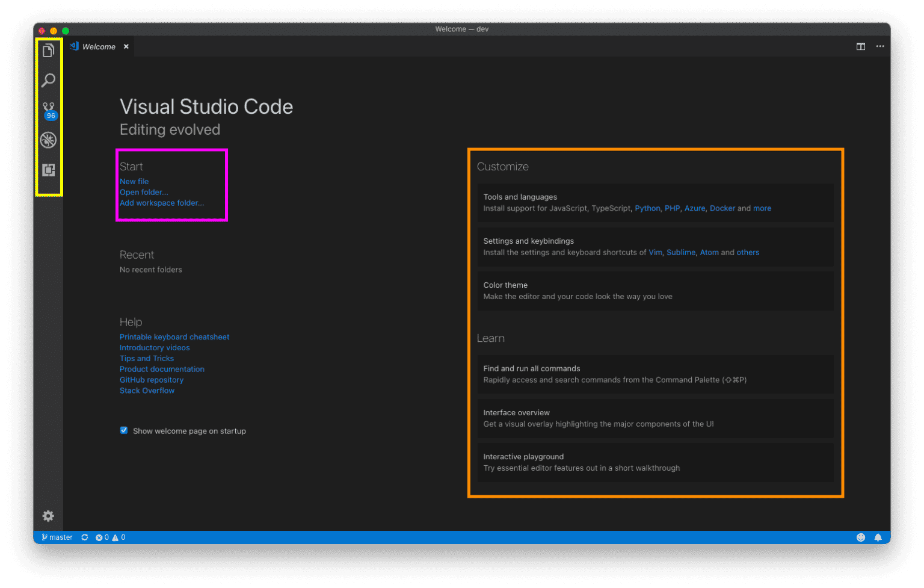This screenshot has width=924, height=588.
Task: Click the notifications bell in the status bar
Action: (x=878, y=537)
